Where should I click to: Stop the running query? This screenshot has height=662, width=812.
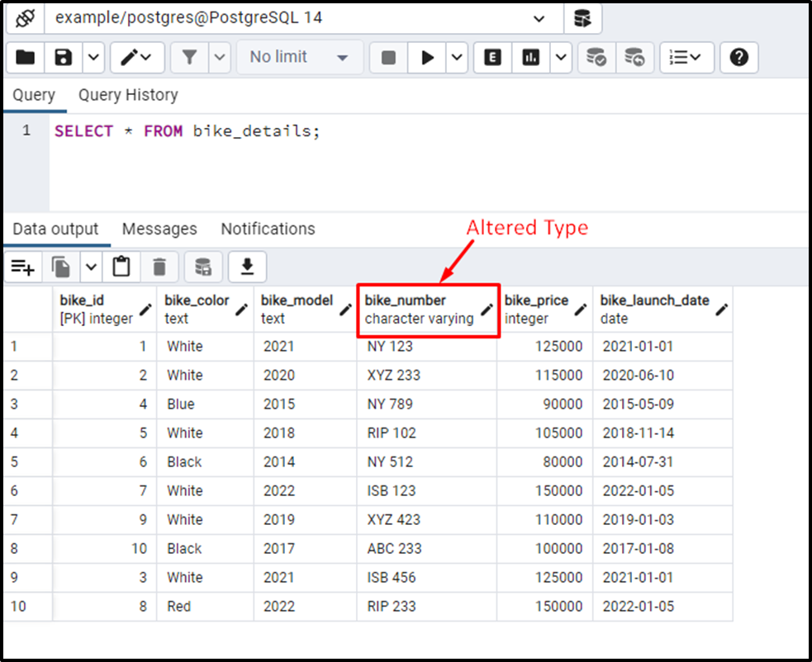[387, 57]
